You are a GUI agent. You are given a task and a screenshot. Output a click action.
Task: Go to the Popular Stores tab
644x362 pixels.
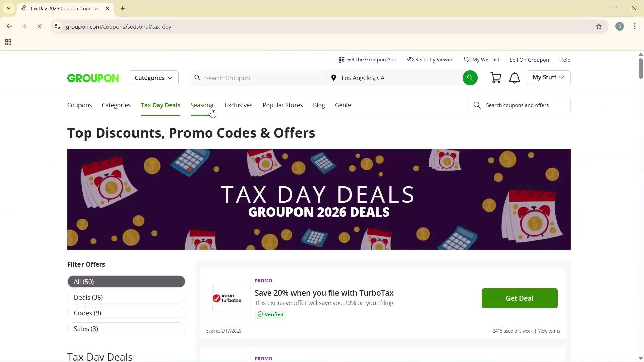[x=282, y=105]
